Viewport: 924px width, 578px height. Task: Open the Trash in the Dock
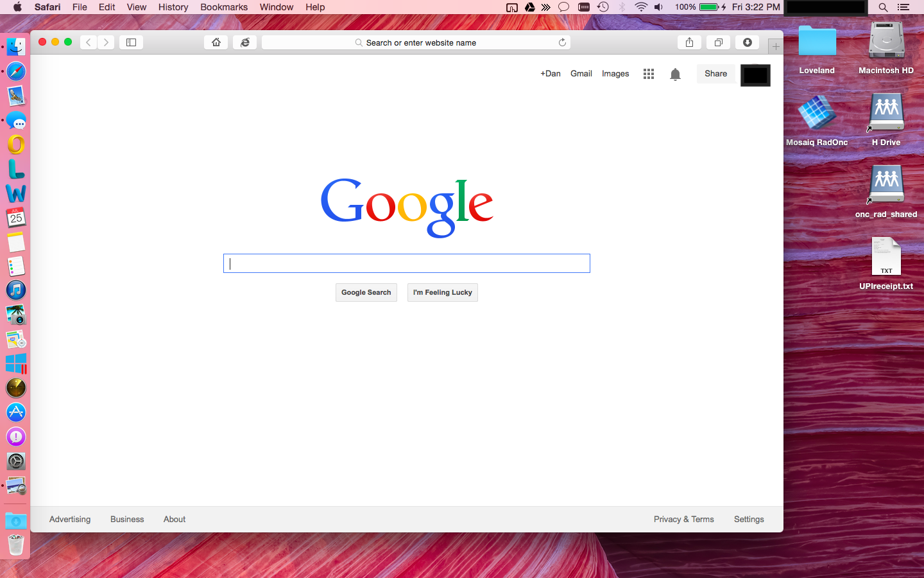pyautogui.click(x=16, y=545)
